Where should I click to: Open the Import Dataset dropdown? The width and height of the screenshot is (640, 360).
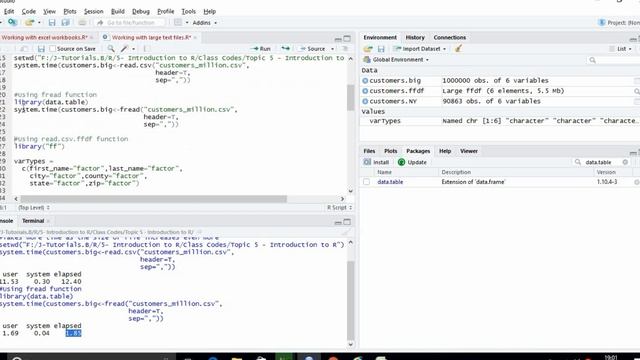pyautogui.click(x=420, y=49)
